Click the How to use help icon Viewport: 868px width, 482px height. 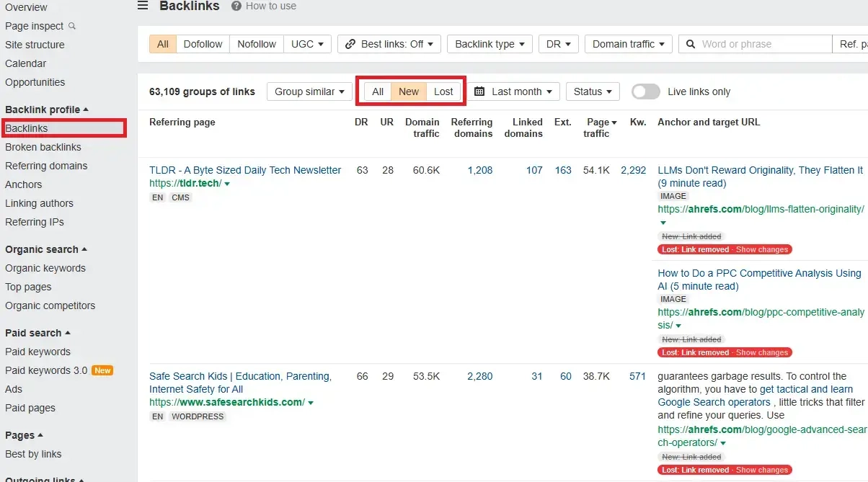point(236,6)
